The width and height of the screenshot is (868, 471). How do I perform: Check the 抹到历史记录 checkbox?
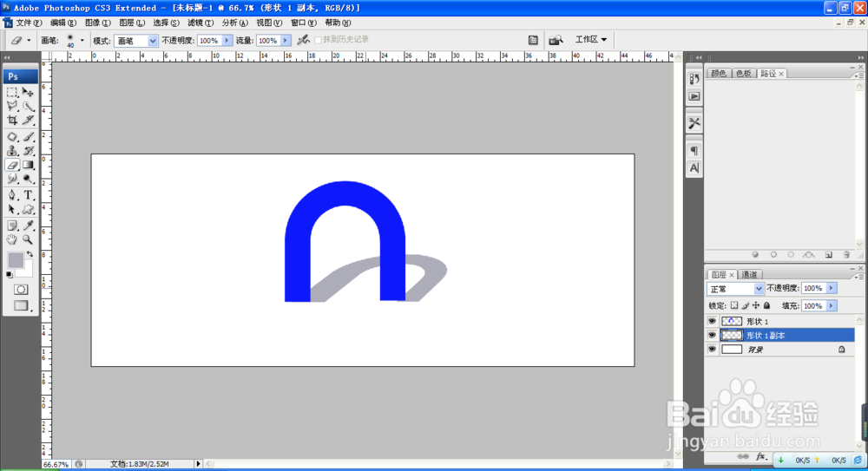click(x=318, y=40)
